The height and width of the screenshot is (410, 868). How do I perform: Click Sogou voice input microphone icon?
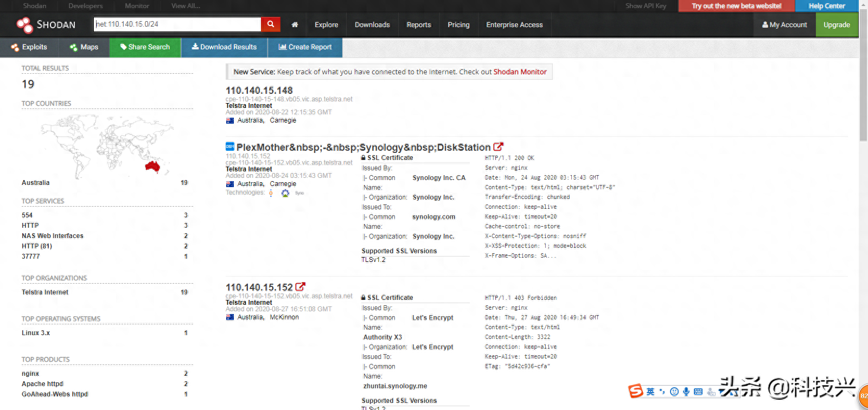click(x=686, y=392)
